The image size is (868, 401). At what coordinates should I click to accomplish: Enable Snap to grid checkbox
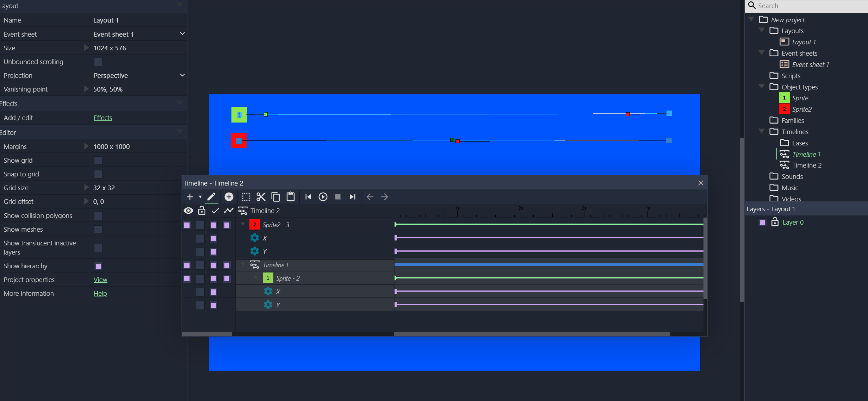(x=98, y=174)
